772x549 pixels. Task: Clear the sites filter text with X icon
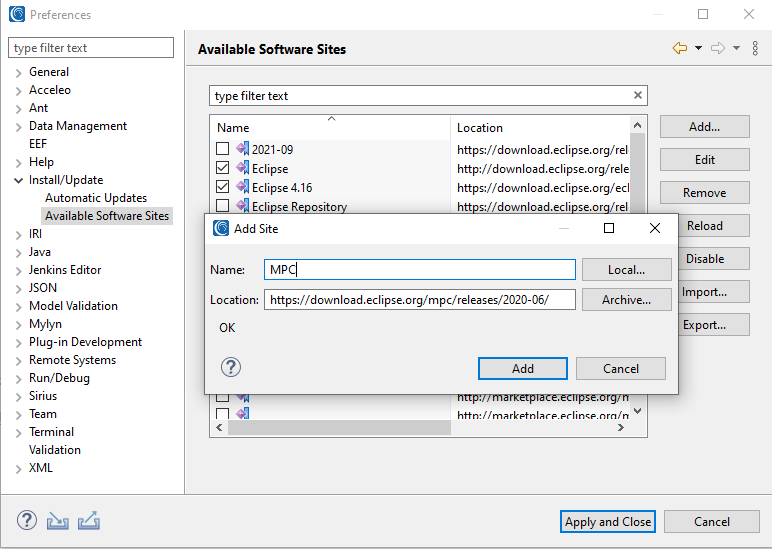tap(638, 95)
